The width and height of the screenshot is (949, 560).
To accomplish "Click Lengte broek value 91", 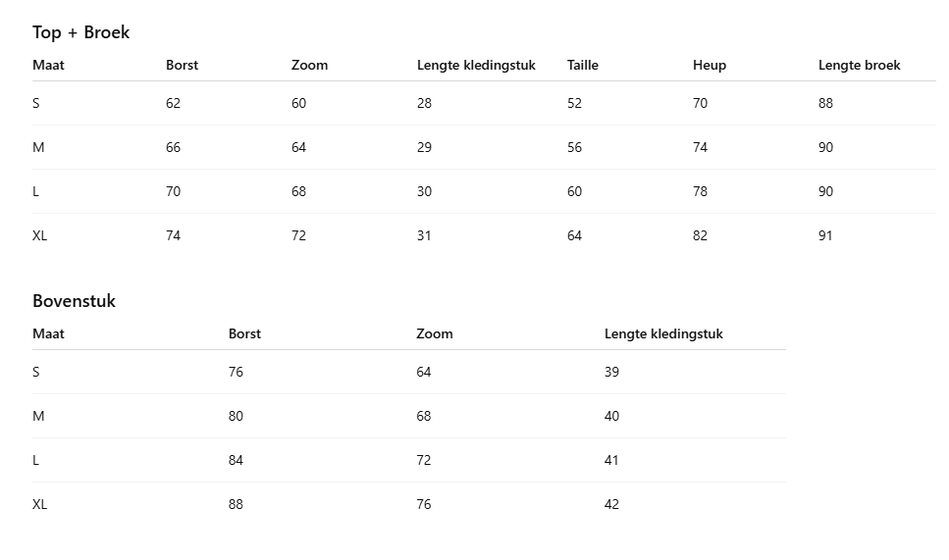I will click(x=825, y=235).
